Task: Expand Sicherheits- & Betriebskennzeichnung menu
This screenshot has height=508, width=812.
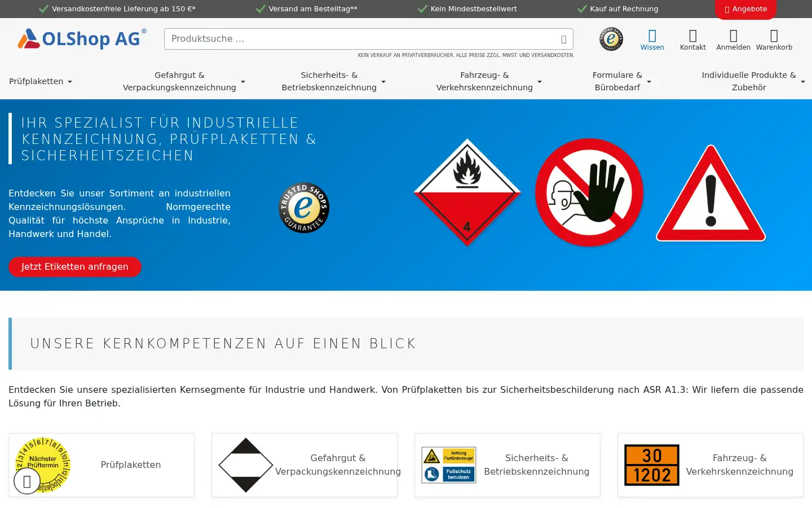Action: [x=333, y=81]
